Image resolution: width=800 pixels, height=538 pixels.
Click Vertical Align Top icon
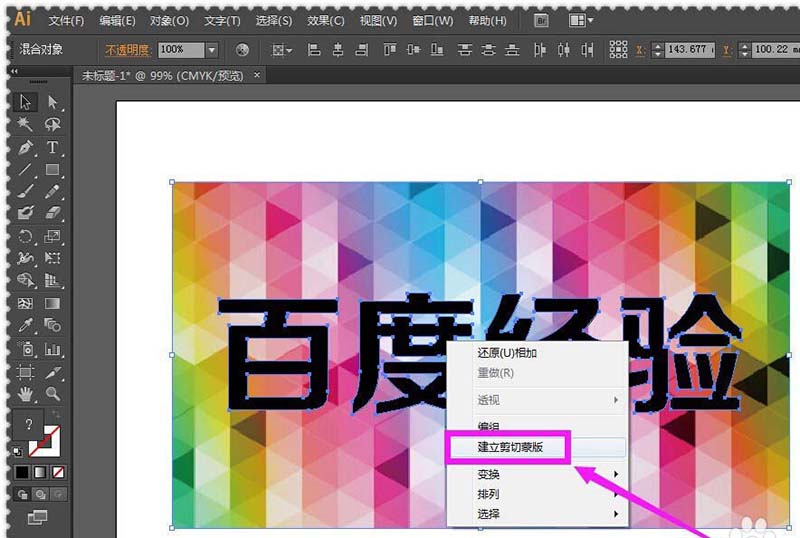tap(390, 50)
